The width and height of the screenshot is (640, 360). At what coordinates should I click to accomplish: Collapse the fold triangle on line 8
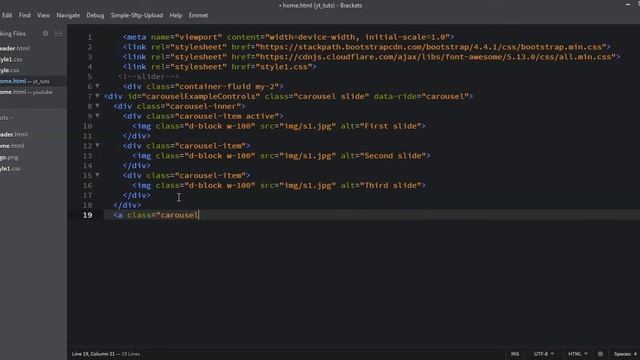(97, 106)
